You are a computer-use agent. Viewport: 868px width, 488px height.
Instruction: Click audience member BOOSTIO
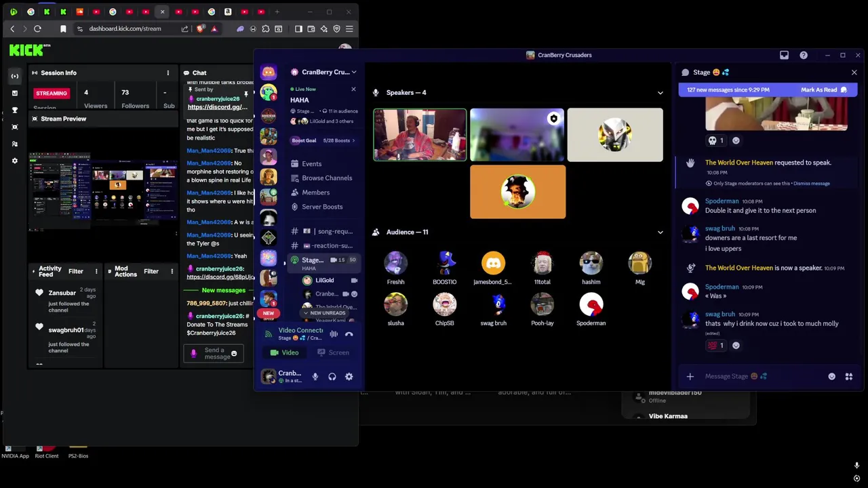pos(444,268)
